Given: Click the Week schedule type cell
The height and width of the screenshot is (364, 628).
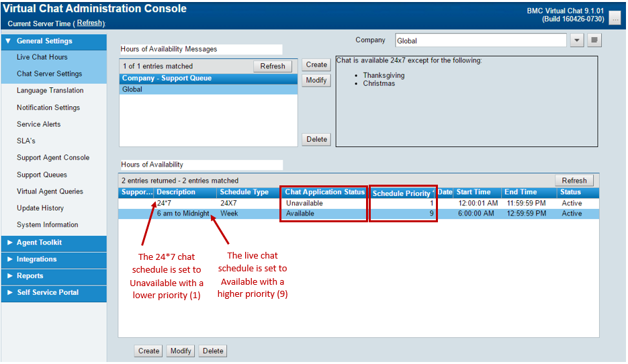Looking at the screenshot, I should click(x=229, y=214).
